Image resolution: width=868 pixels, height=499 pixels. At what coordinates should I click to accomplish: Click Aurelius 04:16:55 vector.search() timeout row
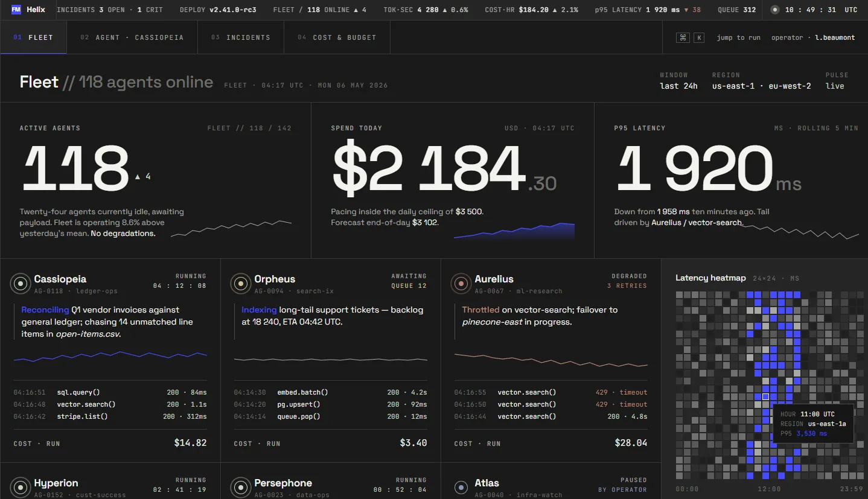(550, 392)
